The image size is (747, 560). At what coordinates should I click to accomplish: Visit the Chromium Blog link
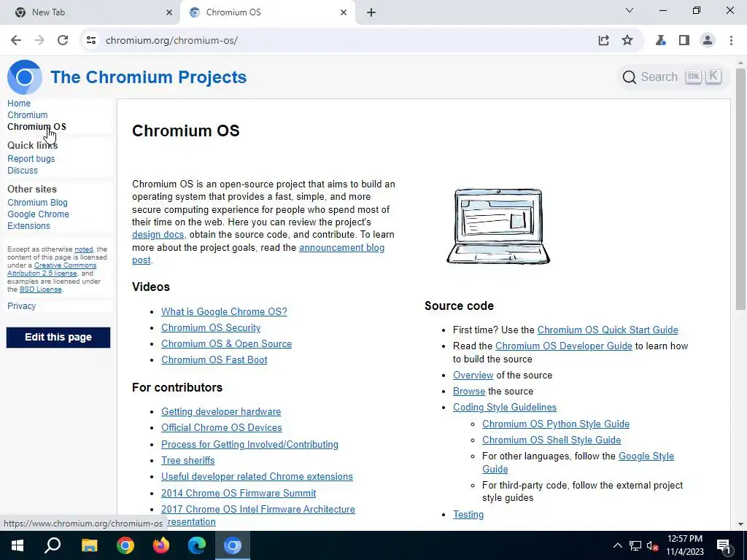38,203
